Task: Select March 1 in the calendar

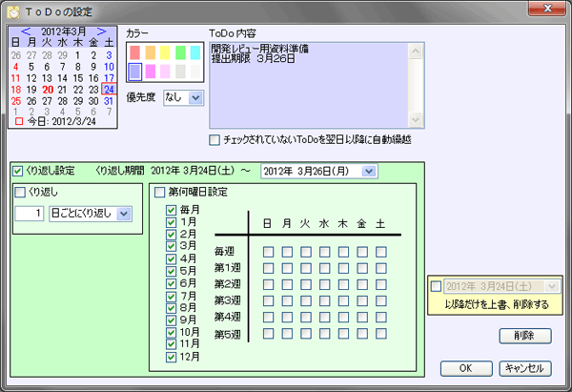Action: coord(78,55)
